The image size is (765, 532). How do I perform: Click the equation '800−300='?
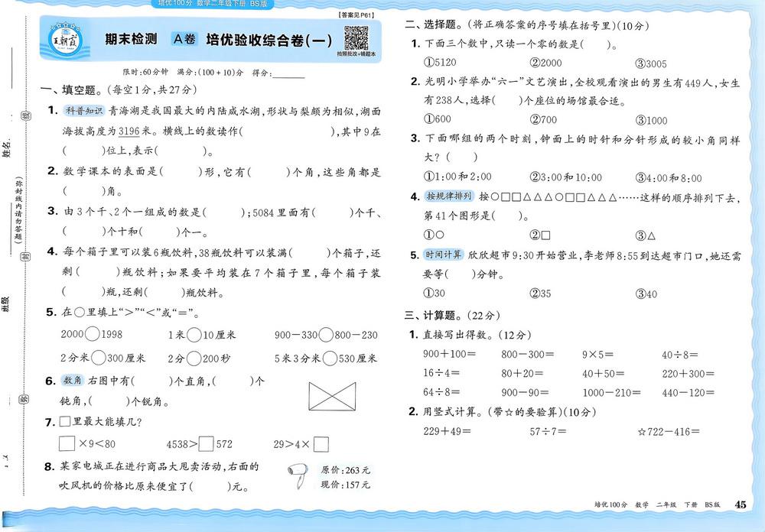(527, 354)
